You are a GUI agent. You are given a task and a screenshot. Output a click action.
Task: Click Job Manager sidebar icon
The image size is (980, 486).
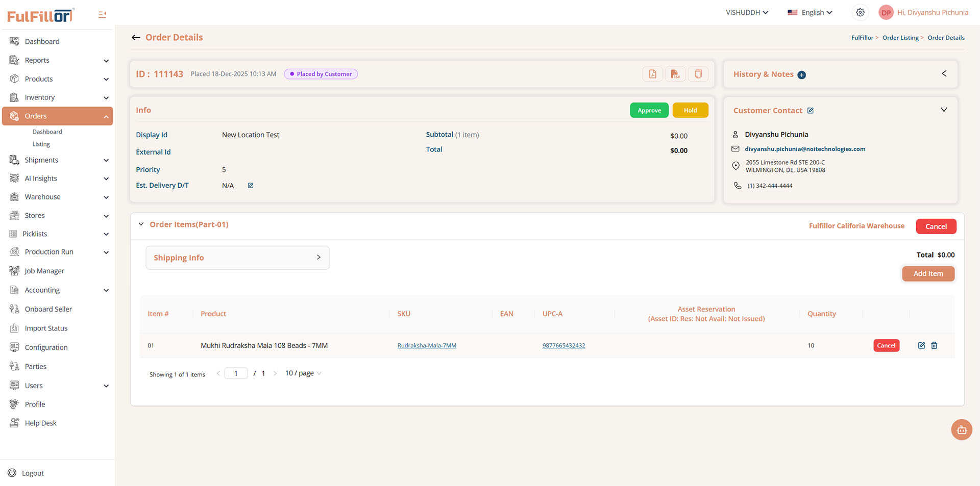click(14, 271)
